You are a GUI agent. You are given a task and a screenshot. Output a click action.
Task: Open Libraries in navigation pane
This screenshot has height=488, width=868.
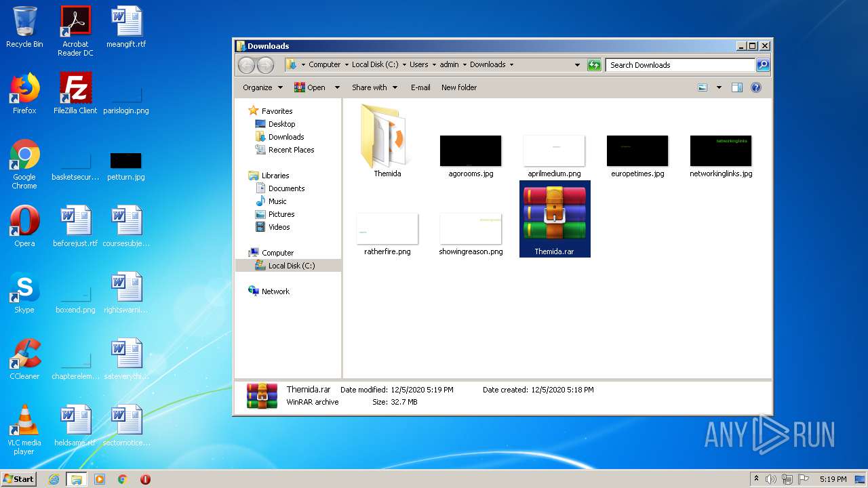pyautogui.click(x=269, y=176)
